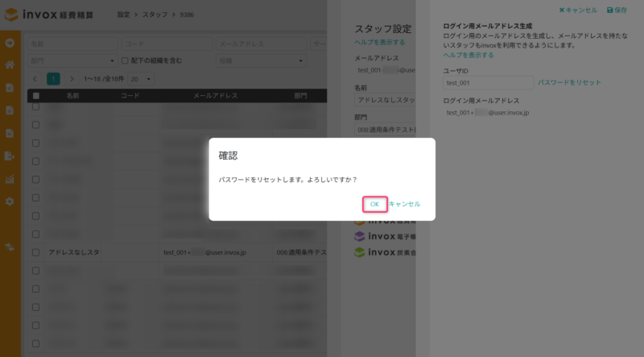Image resolution: width=644 pixels, height=357 pixels.
Task: Sort by 部門 column header
Action: click(x=300, y=96)
